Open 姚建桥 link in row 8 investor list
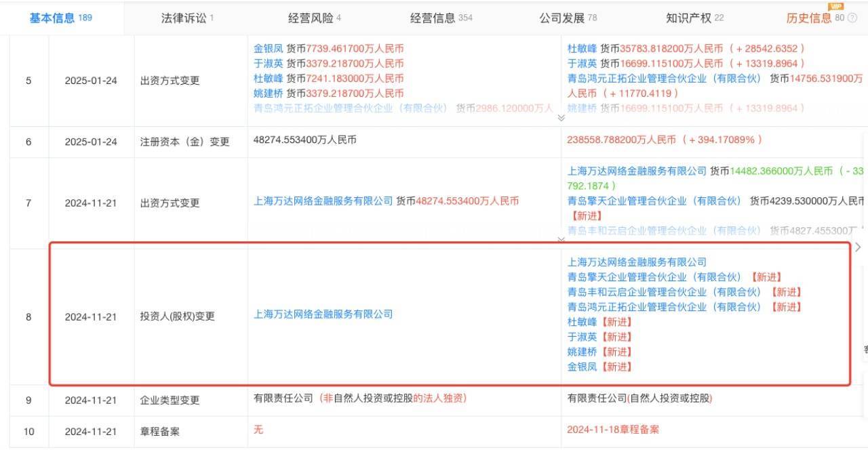Viewport: 868px width, 450px height. pos(583,352)
